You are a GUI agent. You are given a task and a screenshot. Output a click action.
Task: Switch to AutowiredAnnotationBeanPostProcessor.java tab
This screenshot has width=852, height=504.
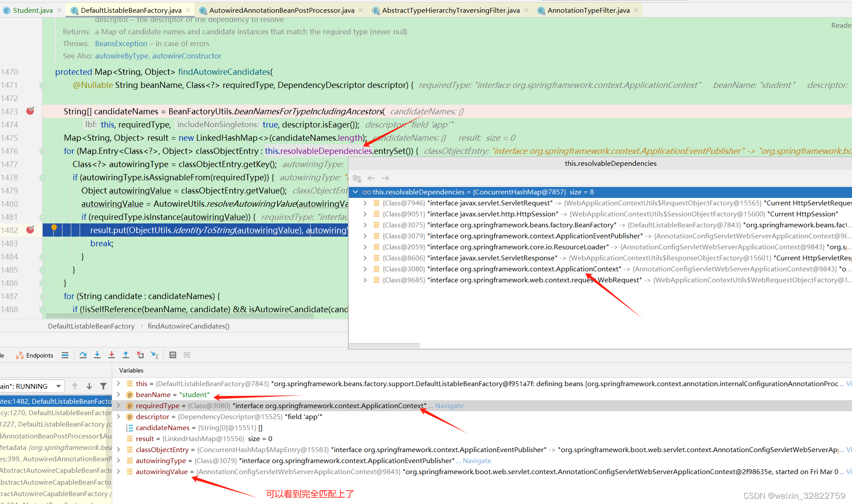[282, 10]
